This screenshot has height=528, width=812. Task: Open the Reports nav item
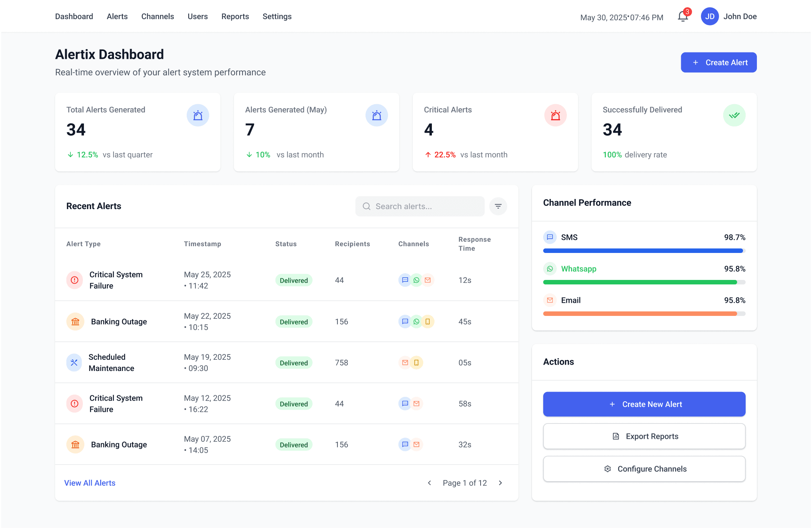click(235, 16)
